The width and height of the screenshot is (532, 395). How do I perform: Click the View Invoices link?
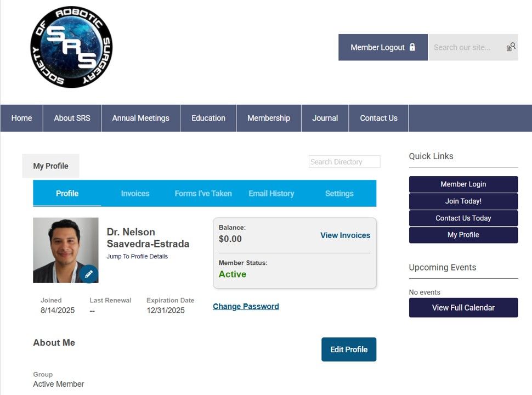click(x=345, y=235)
